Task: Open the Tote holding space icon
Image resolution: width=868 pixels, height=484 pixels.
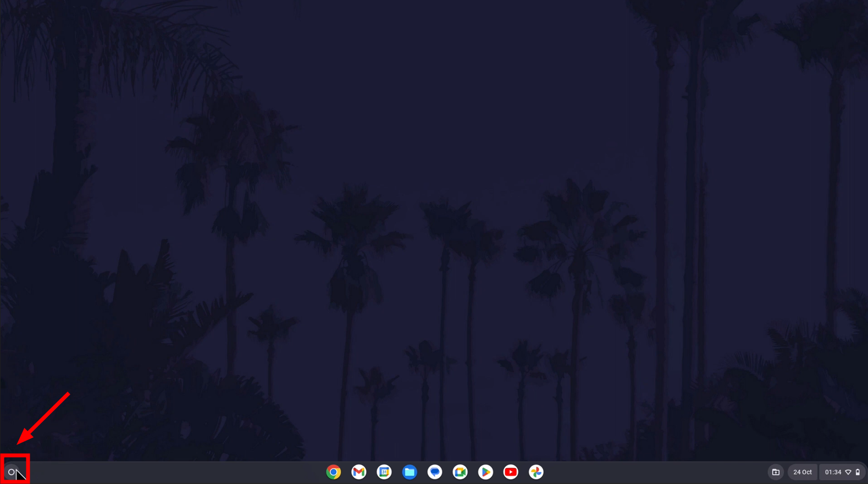Action: 776,472
